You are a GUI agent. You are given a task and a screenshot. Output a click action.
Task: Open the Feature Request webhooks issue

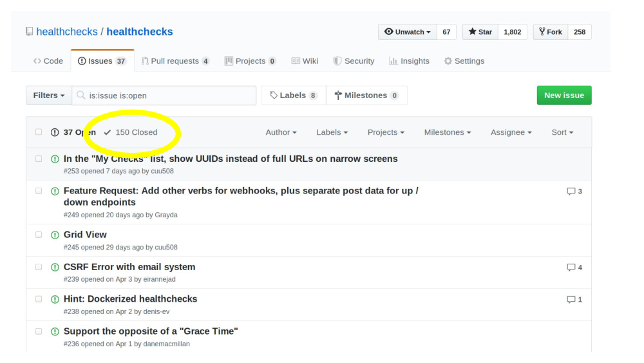(x=241, y=197)
